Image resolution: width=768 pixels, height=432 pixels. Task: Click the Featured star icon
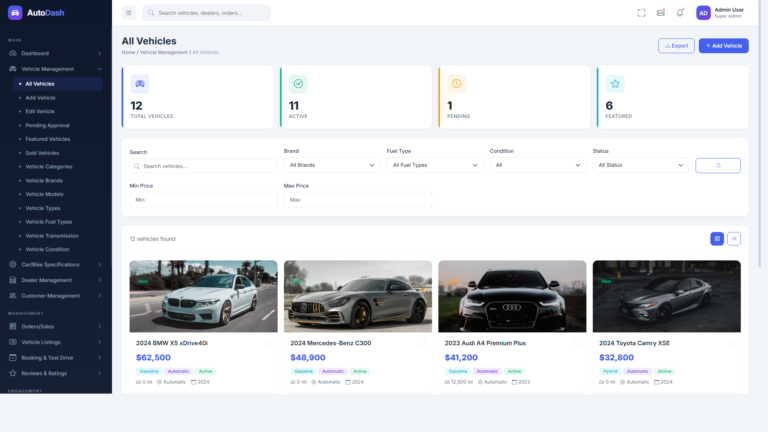[x=615, y=84]
